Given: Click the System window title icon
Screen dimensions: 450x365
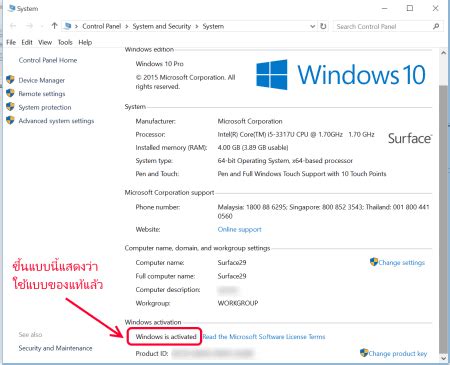Looking at the screenshot, I should click(x=12, y=8).
